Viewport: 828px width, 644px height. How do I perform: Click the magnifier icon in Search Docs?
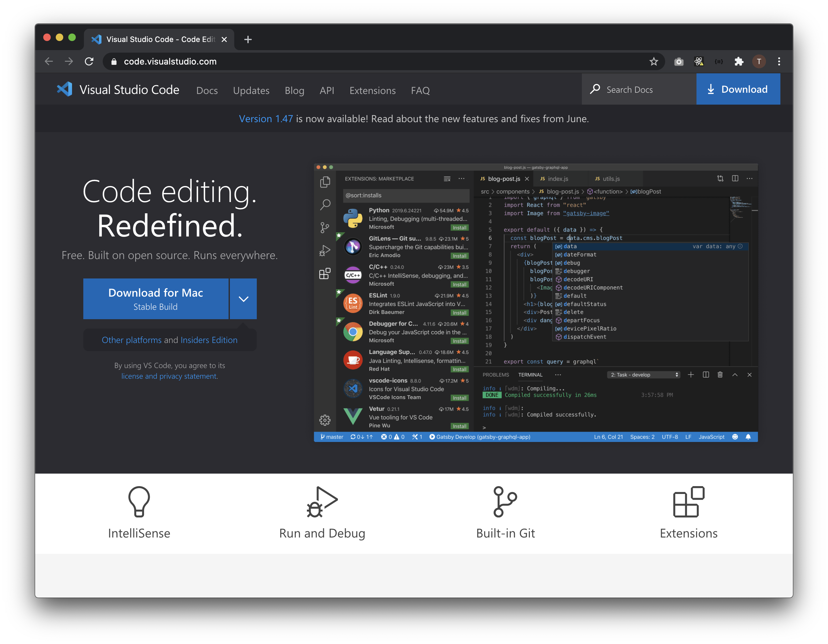[x=595, y=89]
